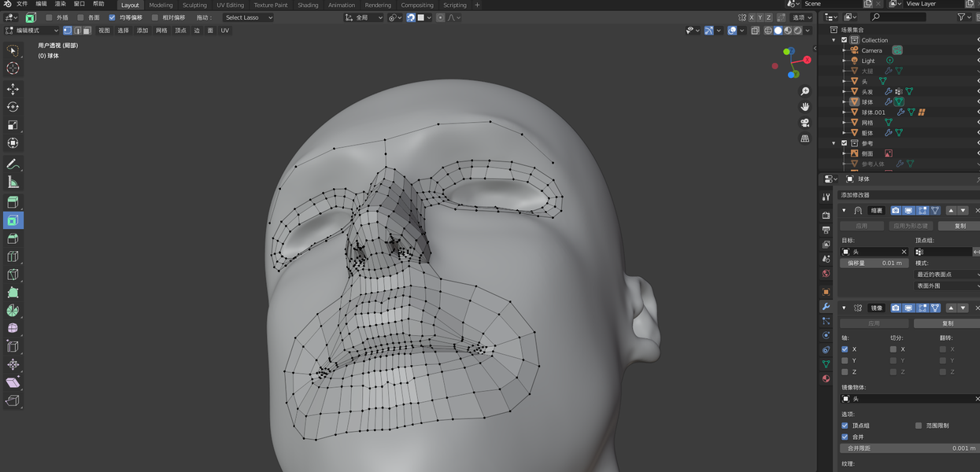Enable the 范围限制 checkbox

click(x=919, y=426)
